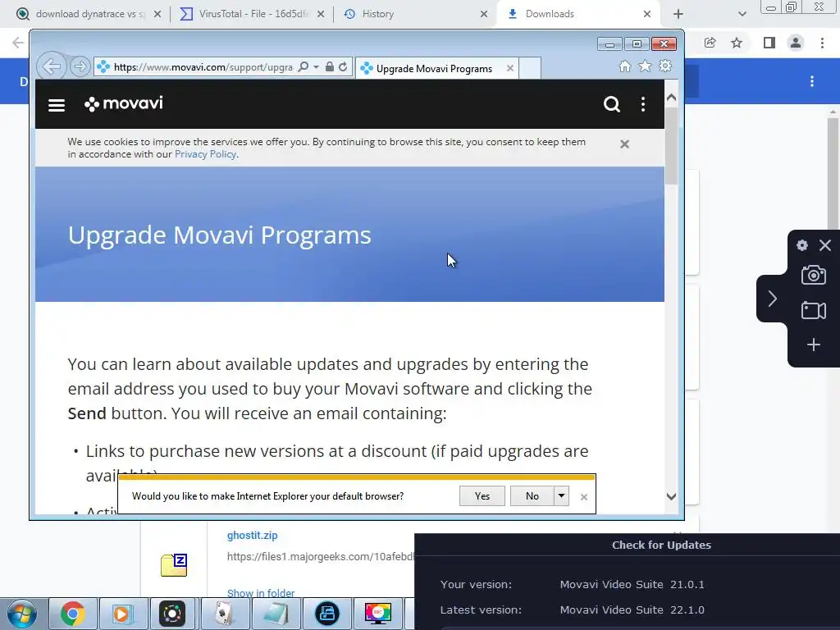Toggle Chrome side panel

pyautogui.click(x=769, y=43)
